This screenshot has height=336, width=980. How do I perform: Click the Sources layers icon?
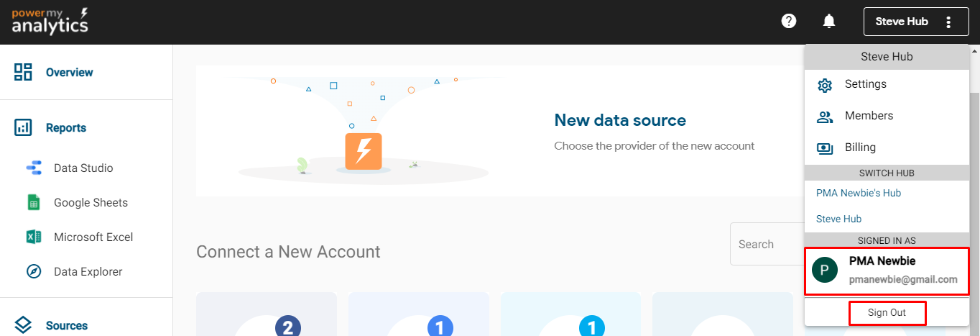(23, 325)
